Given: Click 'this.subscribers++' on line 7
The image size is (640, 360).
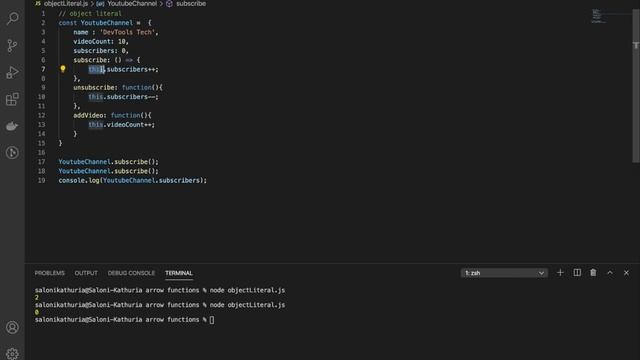Looking at the screenshot, I should pos(123,69).
